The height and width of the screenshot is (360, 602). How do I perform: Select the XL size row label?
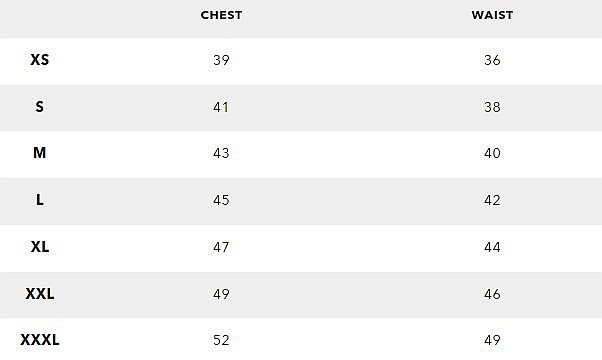click(40, 247)
